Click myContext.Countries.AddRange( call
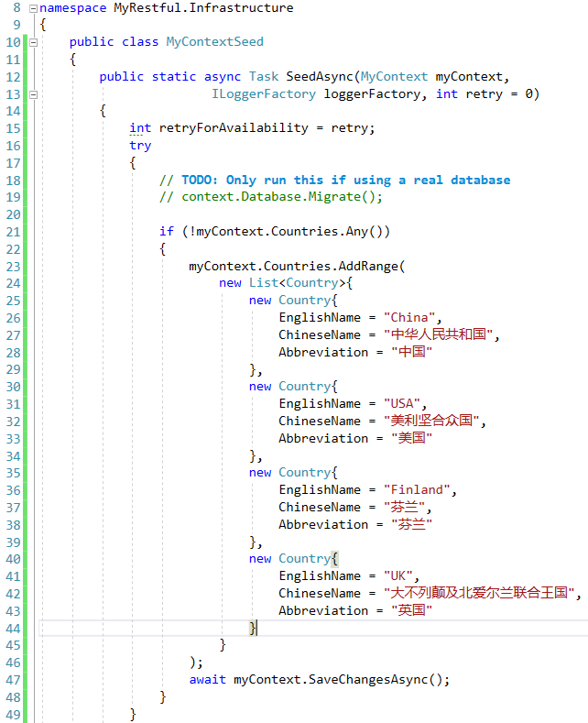This screenshot has width=588, height=723. [297, 267]
